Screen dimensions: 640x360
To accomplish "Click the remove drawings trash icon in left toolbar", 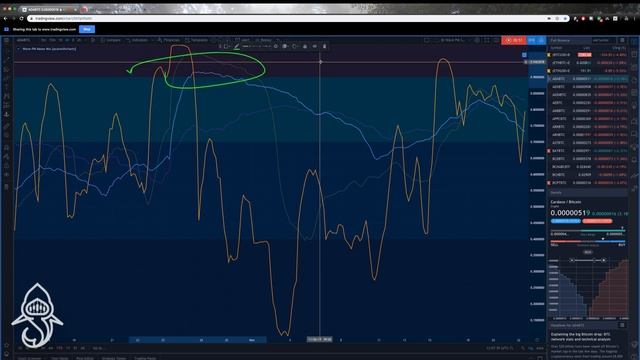I will tap(7, 187).
